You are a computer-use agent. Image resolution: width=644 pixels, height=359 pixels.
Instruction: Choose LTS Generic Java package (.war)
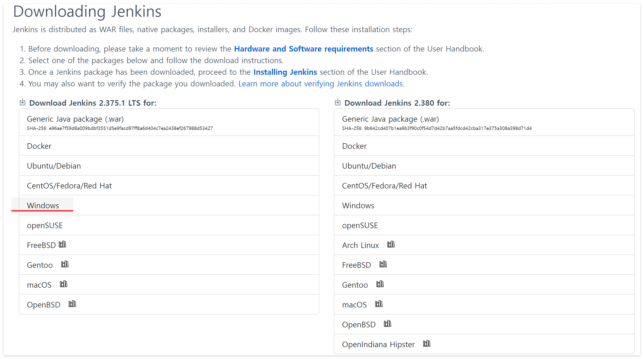pos(75,119)
